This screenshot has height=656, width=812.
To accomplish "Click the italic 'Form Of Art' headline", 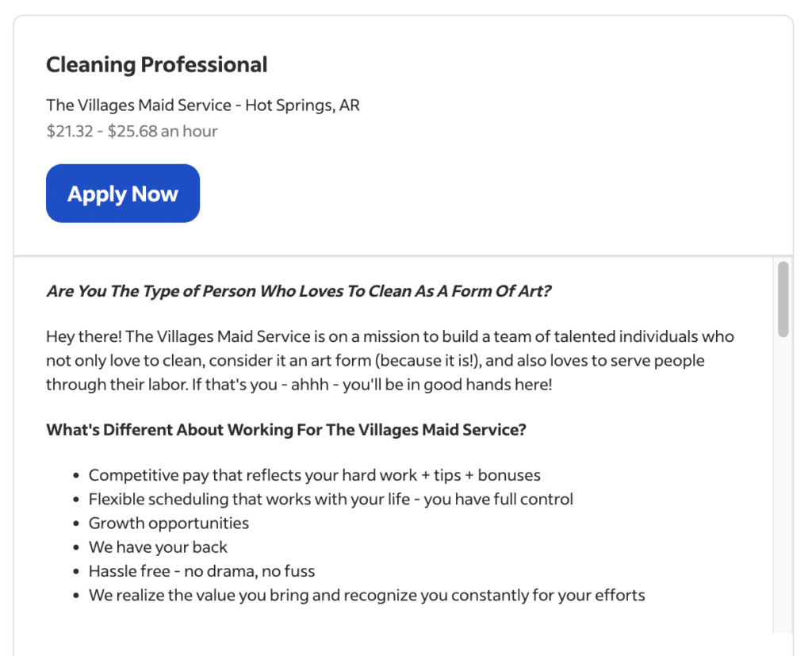I will pos(298,291).
